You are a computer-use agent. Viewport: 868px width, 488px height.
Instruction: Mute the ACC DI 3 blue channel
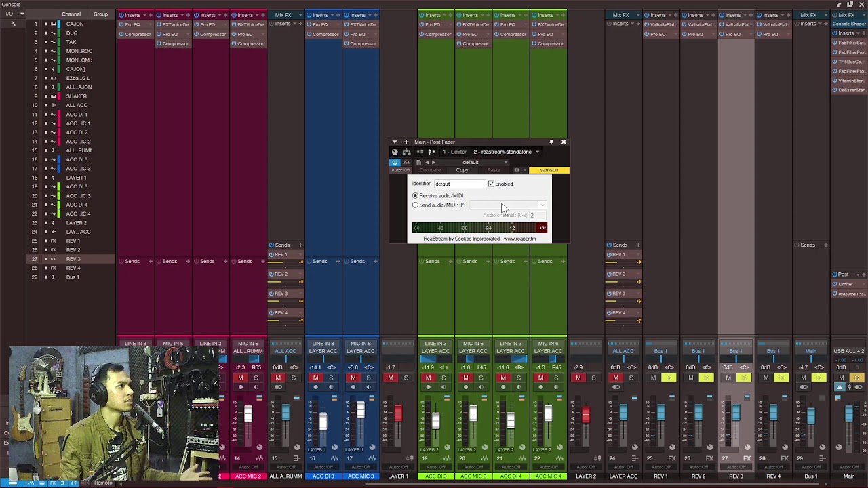315,378
